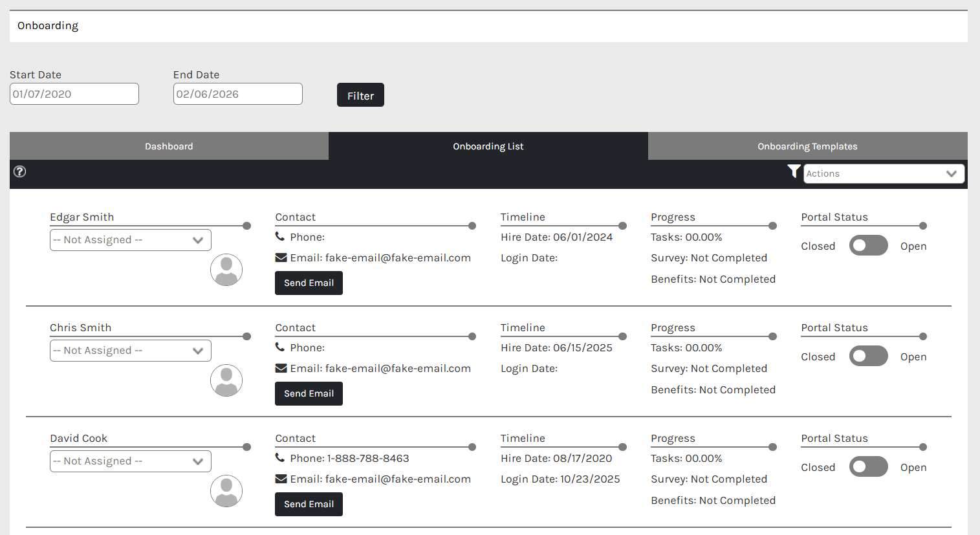Screen dimensions: 980x535
Task: Send Email to Chris Smith
Action: [x=309, y=393]
